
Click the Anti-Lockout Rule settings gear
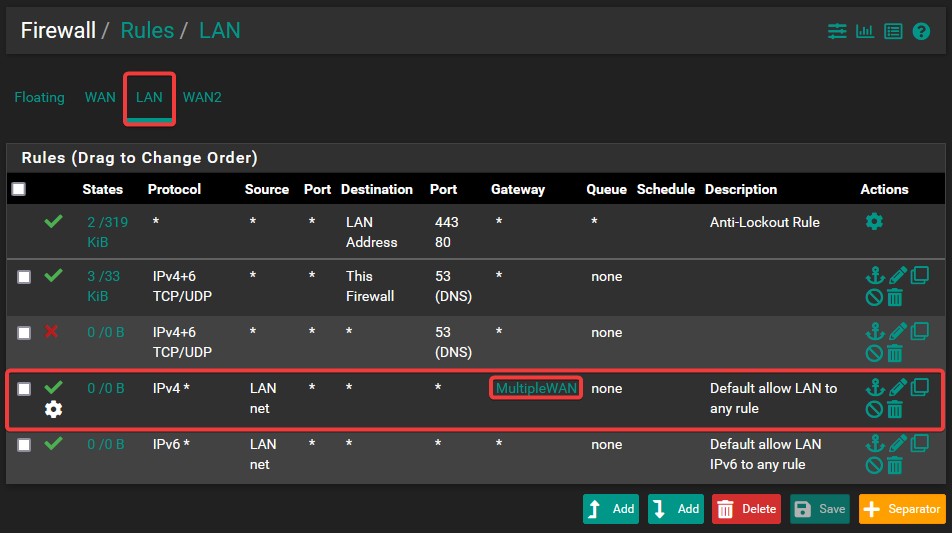point(874,221)
